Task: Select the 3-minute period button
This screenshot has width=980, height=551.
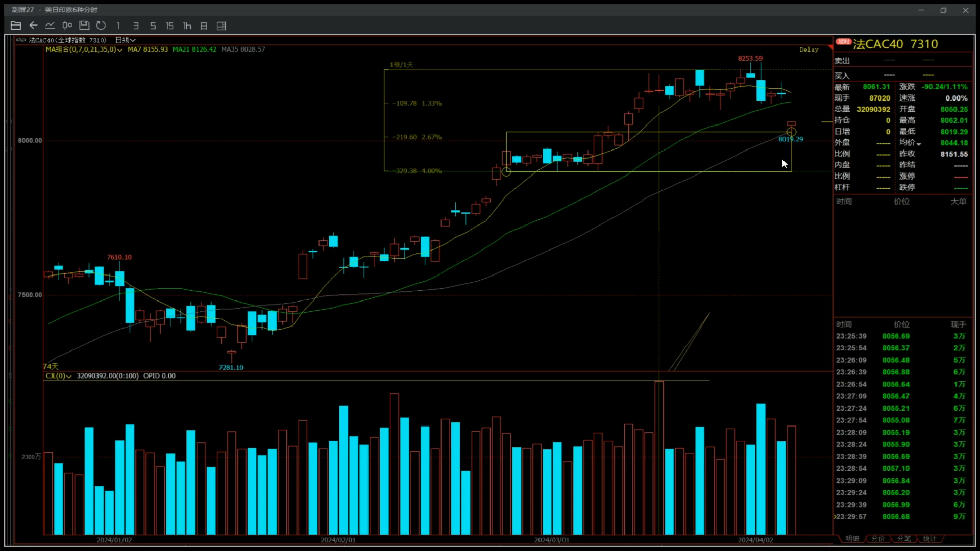Action: (136, 26)
